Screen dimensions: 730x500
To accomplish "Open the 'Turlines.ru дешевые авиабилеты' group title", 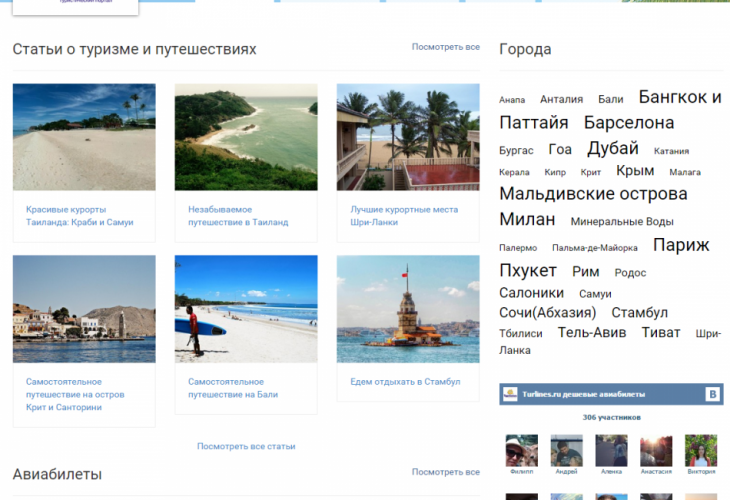I will 583,395.
